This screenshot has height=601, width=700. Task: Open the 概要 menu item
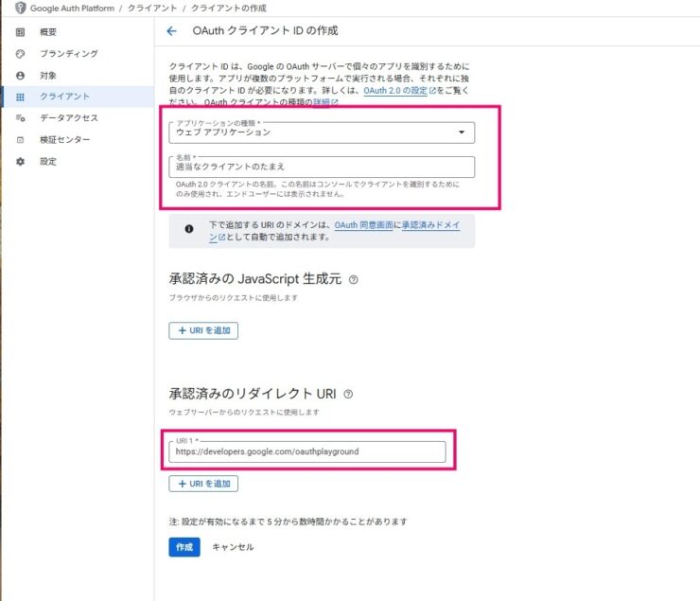click(x=48, y=32)
